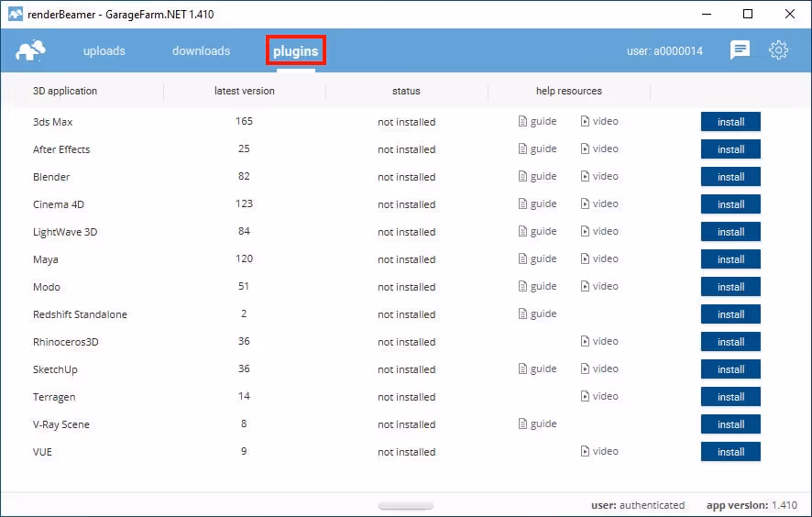812x517 pixels.
Task: Install the LightWave 3D plugin
Action: [x=730, y=232]
